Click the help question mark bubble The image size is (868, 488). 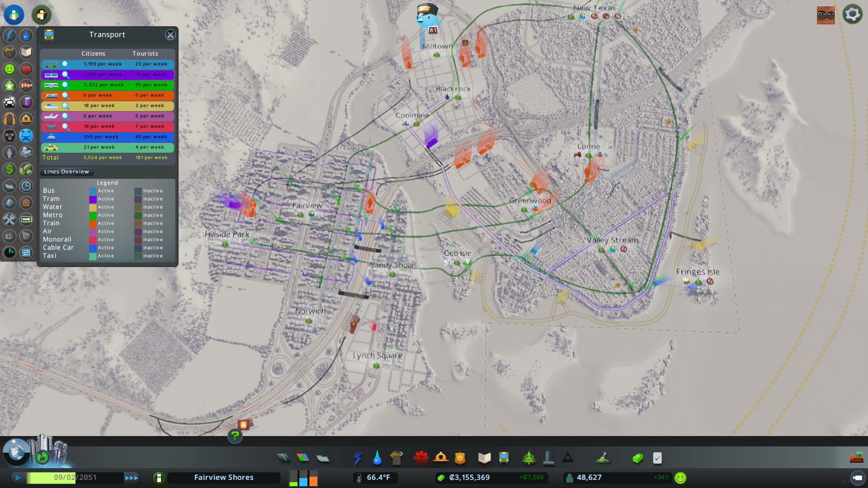235,436
